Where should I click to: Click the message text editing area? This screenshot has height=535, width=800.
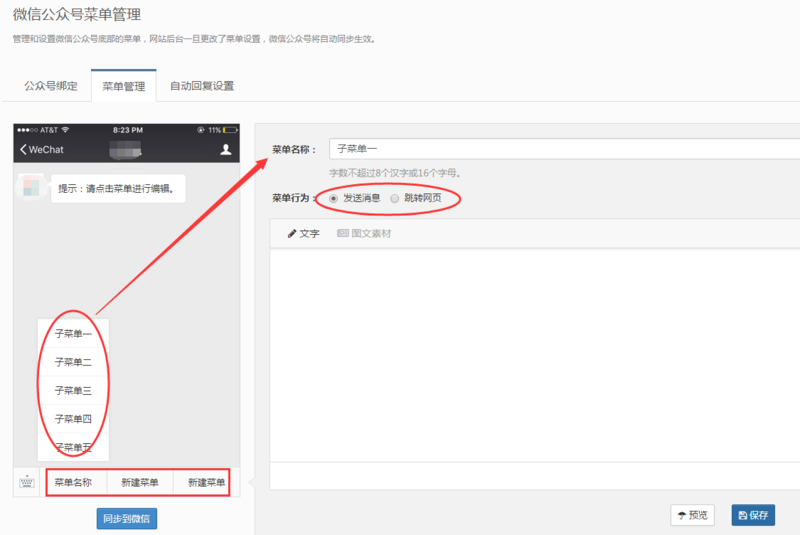tap(535, 355)
